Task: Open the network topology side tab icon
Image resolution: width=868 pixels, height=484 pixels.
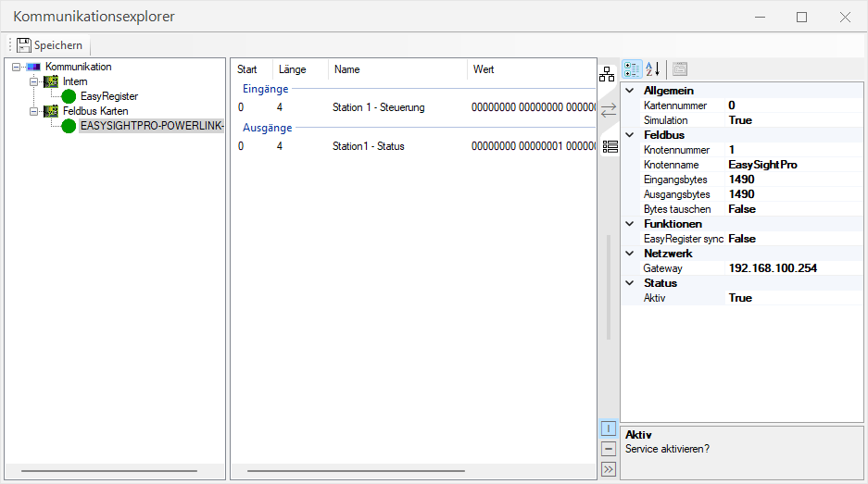Action: (x=608, y=75)
